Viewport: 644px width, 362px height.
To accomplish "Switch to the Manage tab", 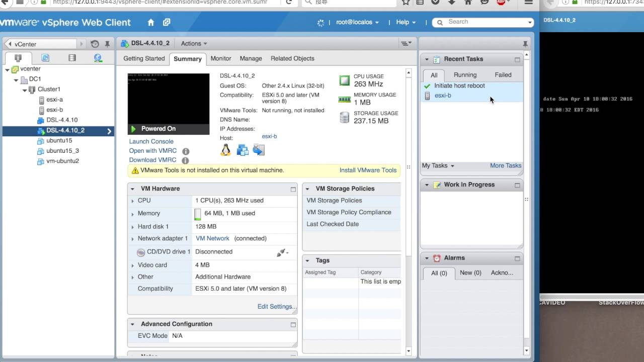I will [251, 58].
